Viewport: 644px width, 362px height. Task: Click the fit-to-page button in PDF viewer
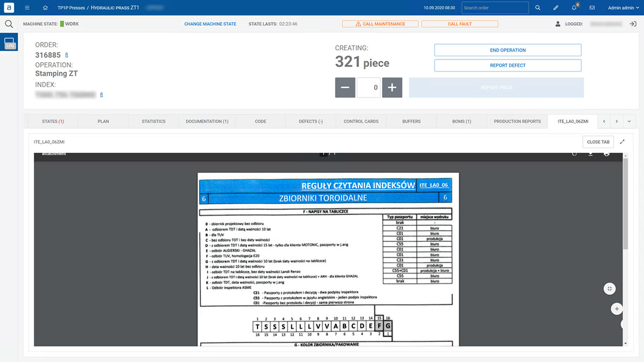610,289
